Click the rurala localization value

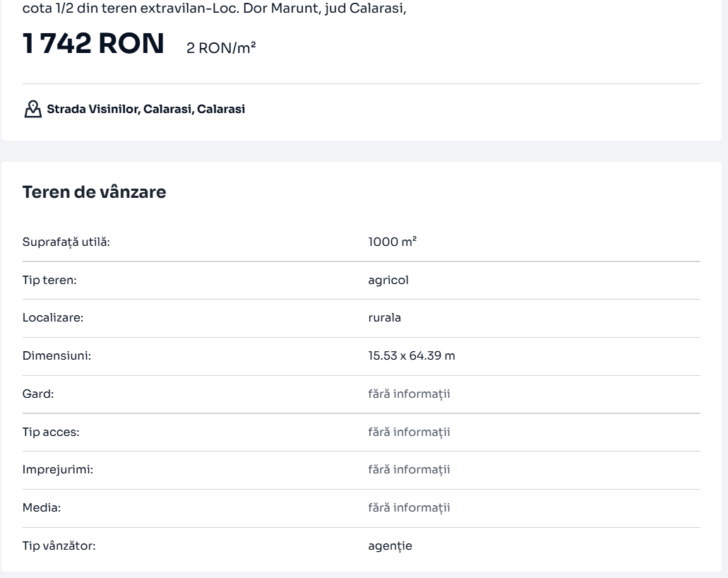pyautogui.click(x=384, y=318)
